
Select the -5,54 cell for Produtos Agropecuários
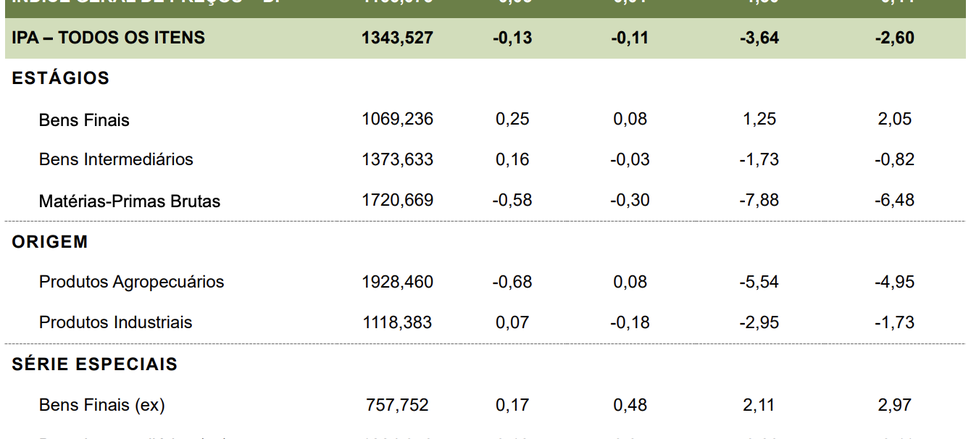[x=756, y=282]
